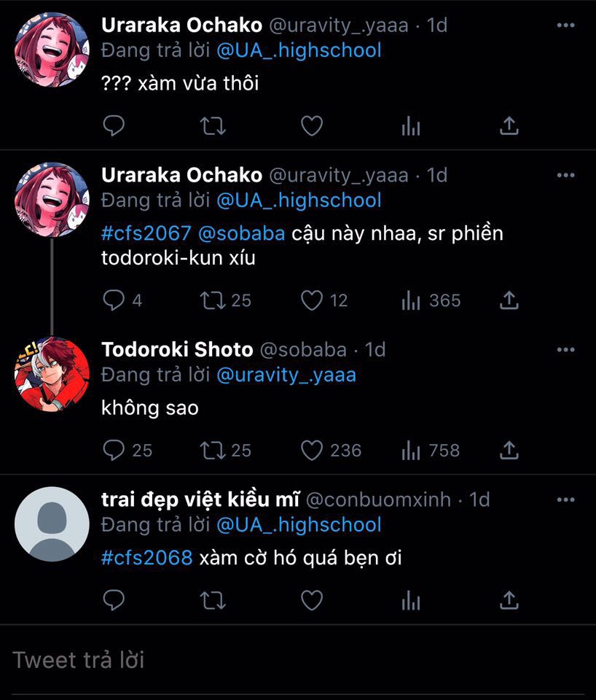This screenshot has width=596, height=700.
Task: Share Uraraka's "xàm vừa thôi" tweet
Action: coord(509,127)
